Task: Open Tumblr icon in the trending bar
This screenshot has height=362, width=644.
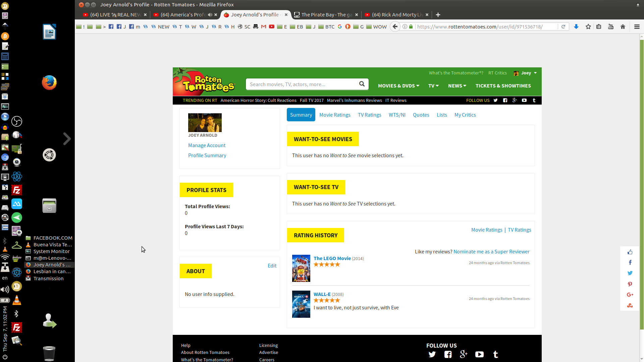Action: [534, 101]
